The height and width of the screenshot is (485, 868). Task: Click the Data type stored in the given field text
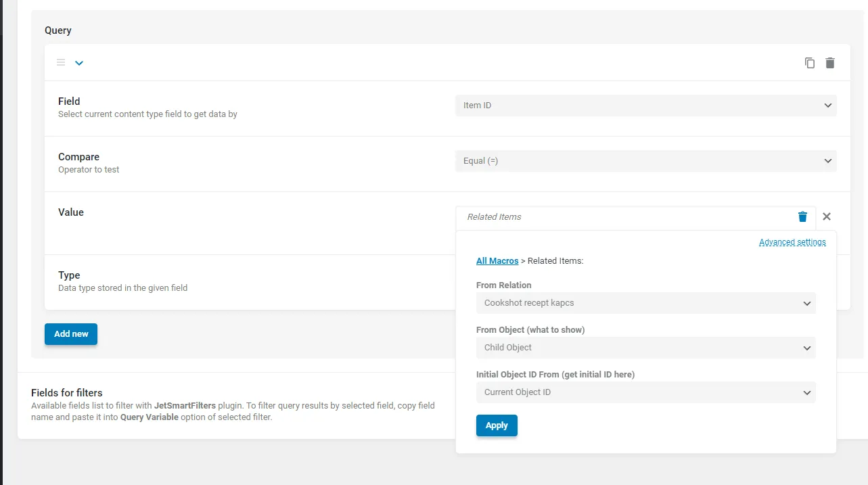(122, 288)
